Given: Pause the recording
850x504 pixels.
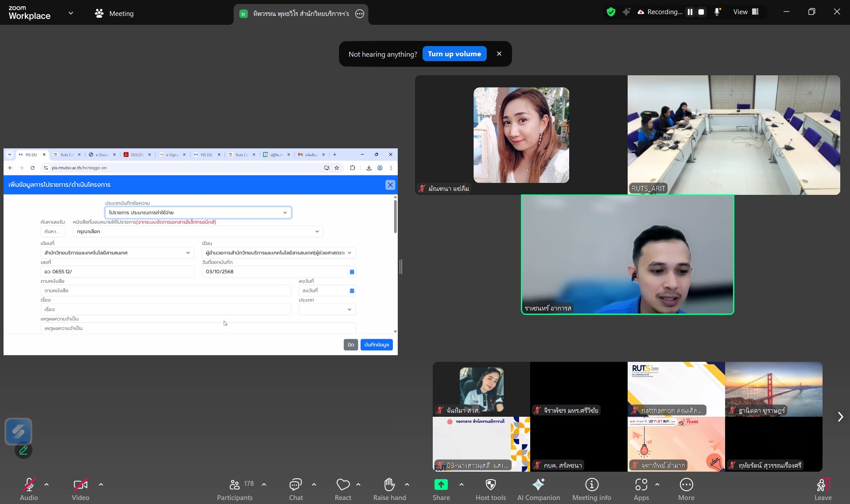Looking at the screenshot, I should click(690, 12).
